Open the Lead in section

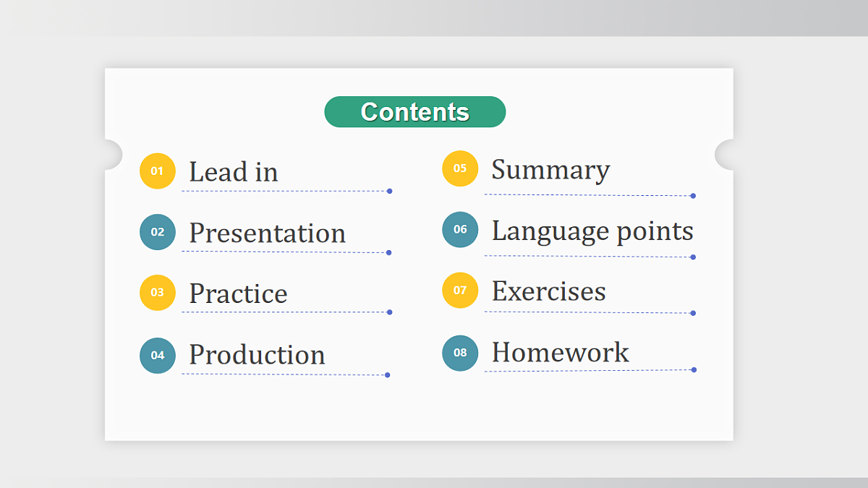[234, 172]
